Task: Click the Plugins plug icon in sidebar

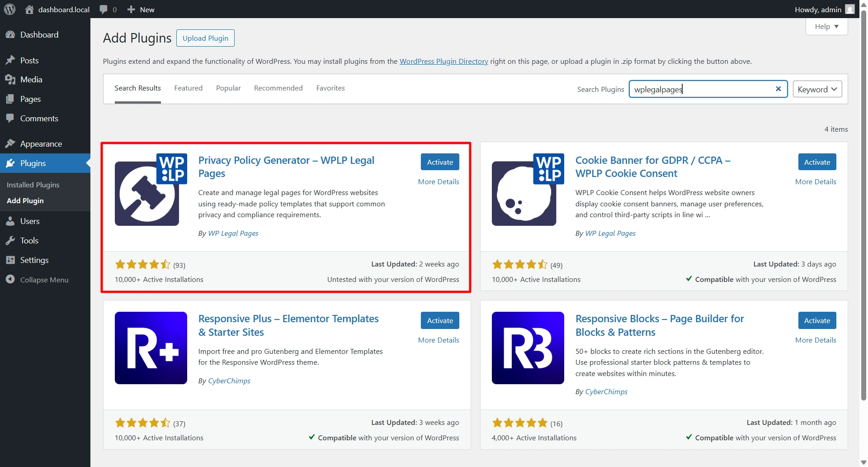Action: point(10,163)
